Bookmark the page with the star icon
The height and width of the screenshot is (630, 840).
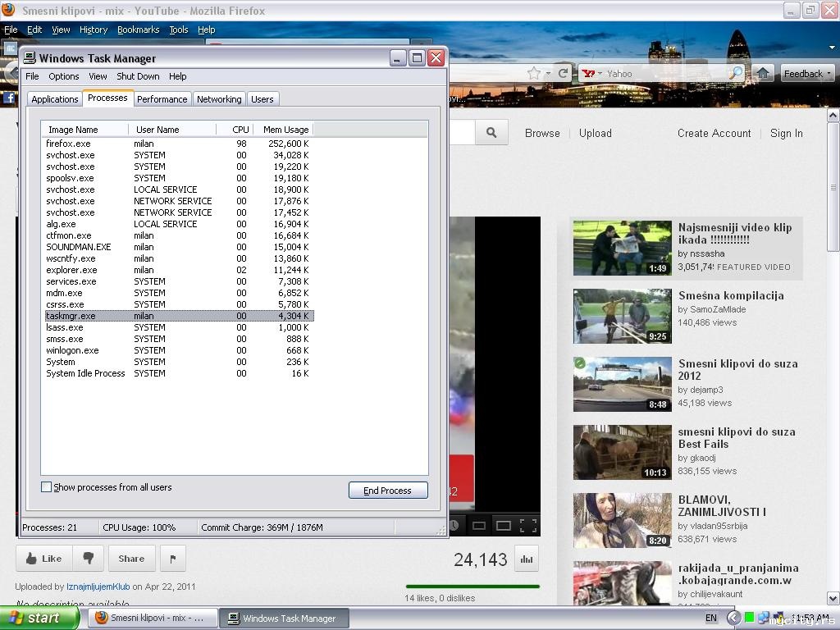pos(534,73)
